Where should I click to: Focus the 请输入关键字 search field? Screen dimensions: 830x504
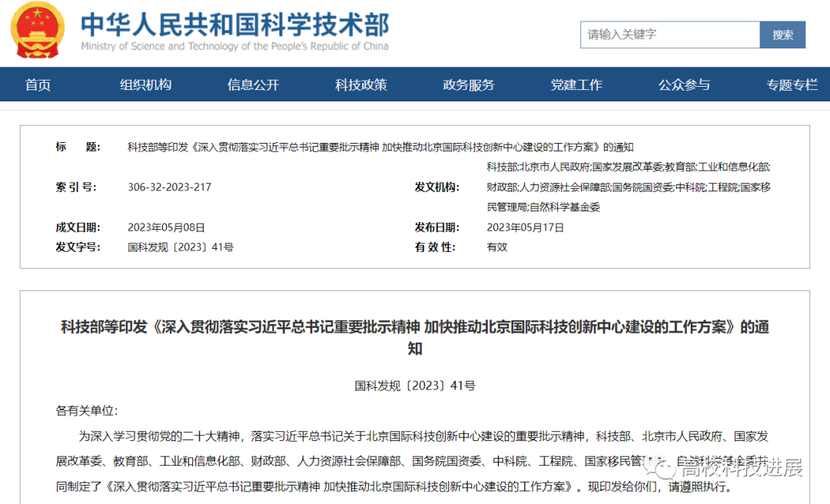(x=669, y=35)
